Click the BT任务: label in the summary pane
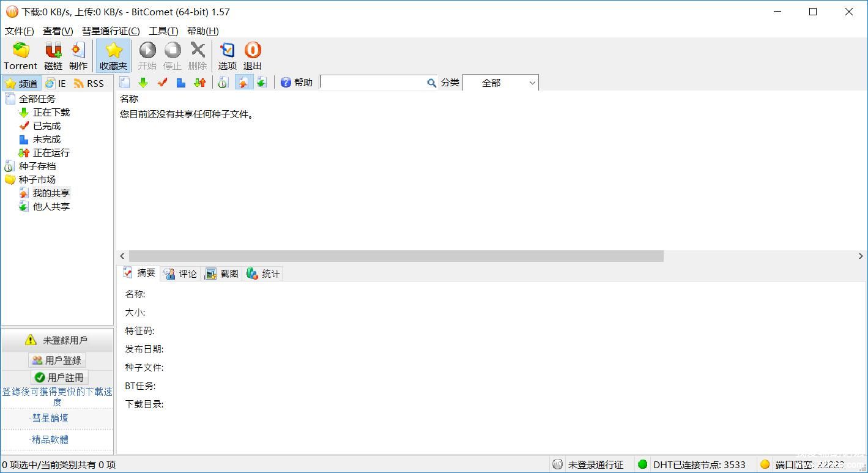Screen dimensions: 868x473 click(140, 385)
